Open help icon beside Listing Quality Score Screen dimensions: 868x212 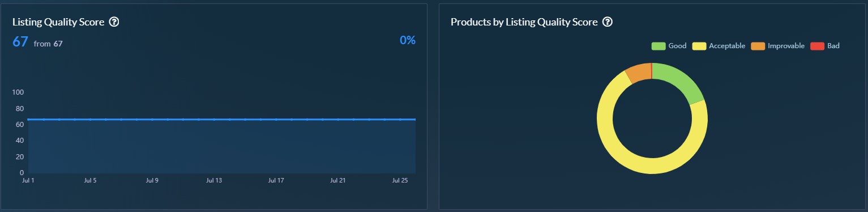(x=114, y=22)
